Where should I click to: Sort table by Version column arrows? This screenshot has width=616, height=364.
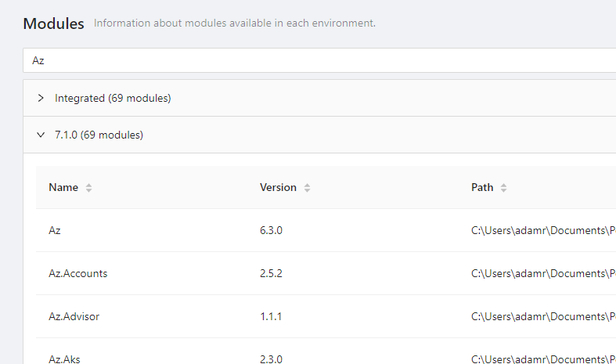click(x=307, y=188)
